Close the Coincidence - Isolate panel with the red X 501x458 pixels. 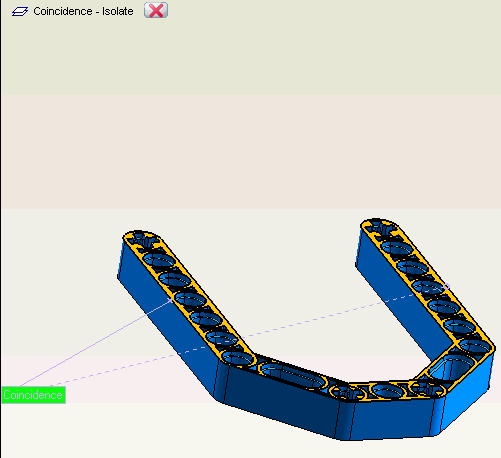[x=156, y=10]
